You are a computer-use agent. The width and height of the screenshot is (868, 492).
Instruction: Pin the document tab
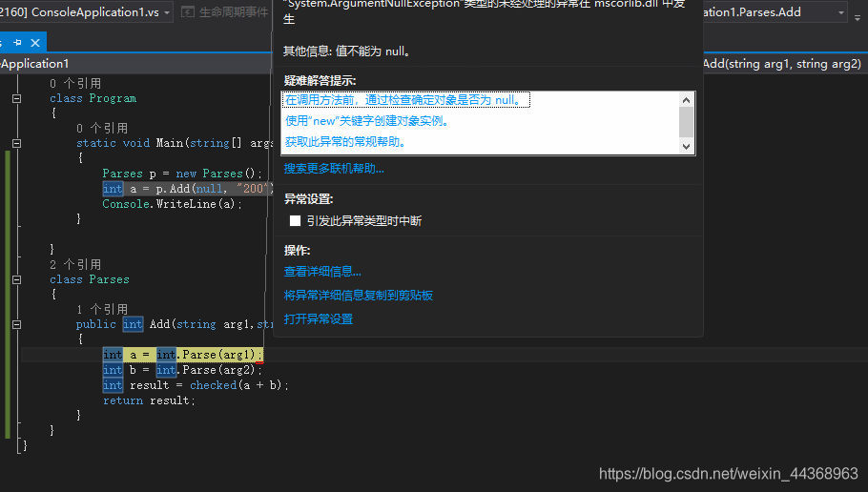click(x=17, y=43)
